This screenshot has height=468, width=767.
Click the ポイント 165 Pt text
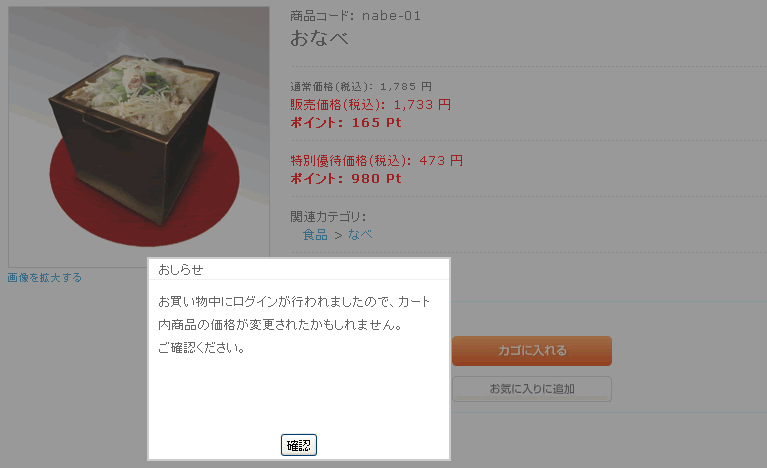346,123
